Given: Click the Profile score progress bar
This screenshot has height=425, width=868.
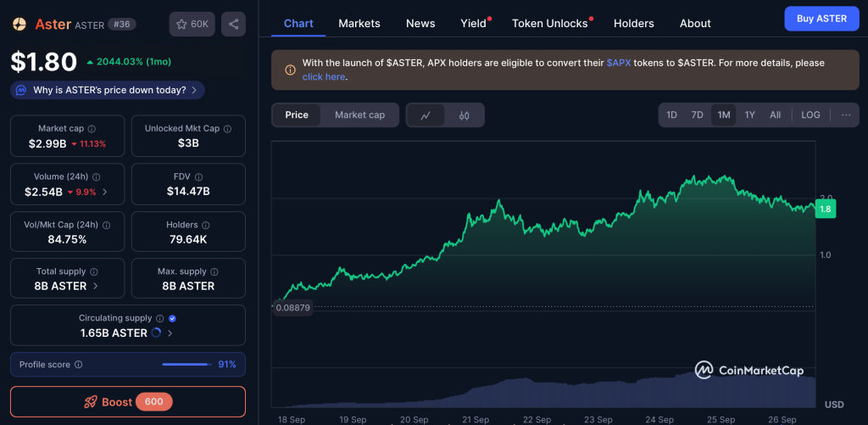Looking at the screenshot, I should coord(186,365).
